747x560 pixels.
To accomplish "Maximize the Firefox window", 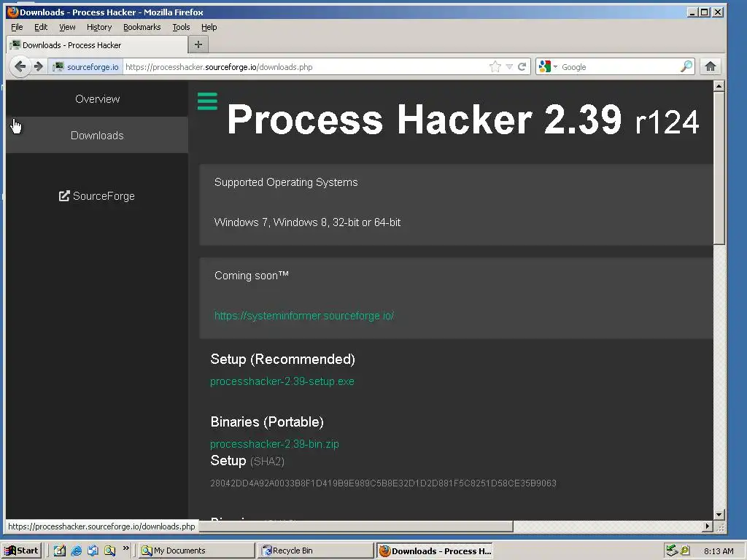I will click(705, 12).
